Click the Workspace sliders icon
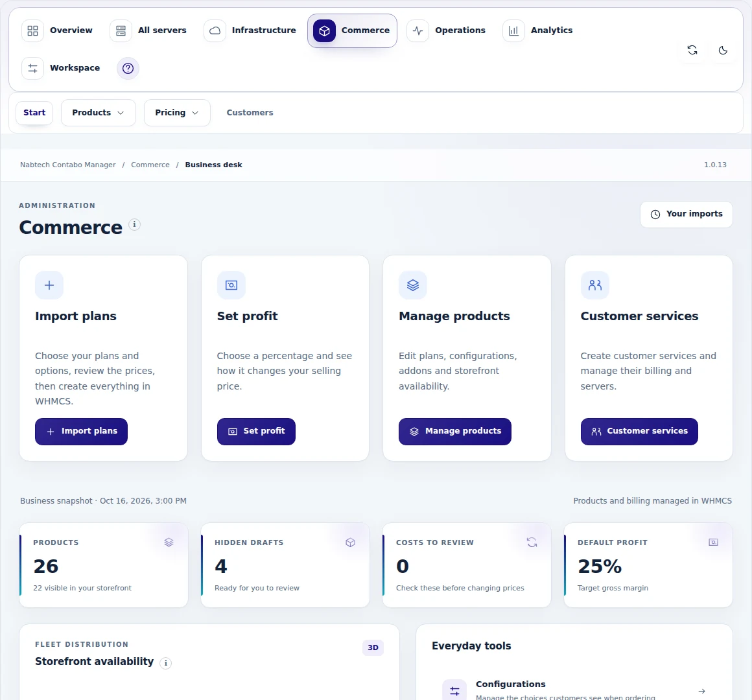Viewport: 752px width, 700px height. point(32,68)
